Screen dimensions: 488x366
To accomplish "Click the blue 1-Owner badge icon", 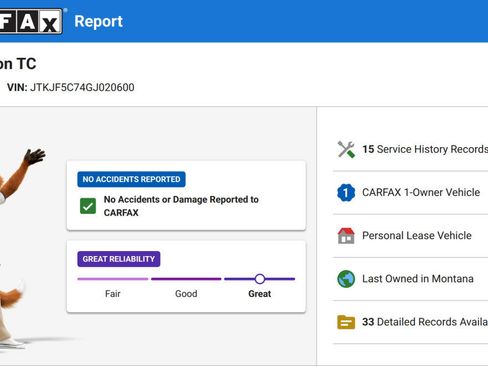I will point(346,193).
